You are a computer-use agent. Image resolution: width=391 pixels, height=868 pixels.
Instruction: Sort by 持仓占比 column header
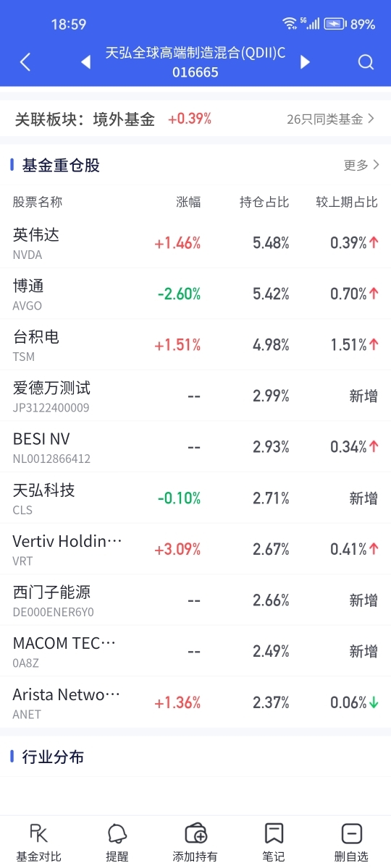pos(264,202)
